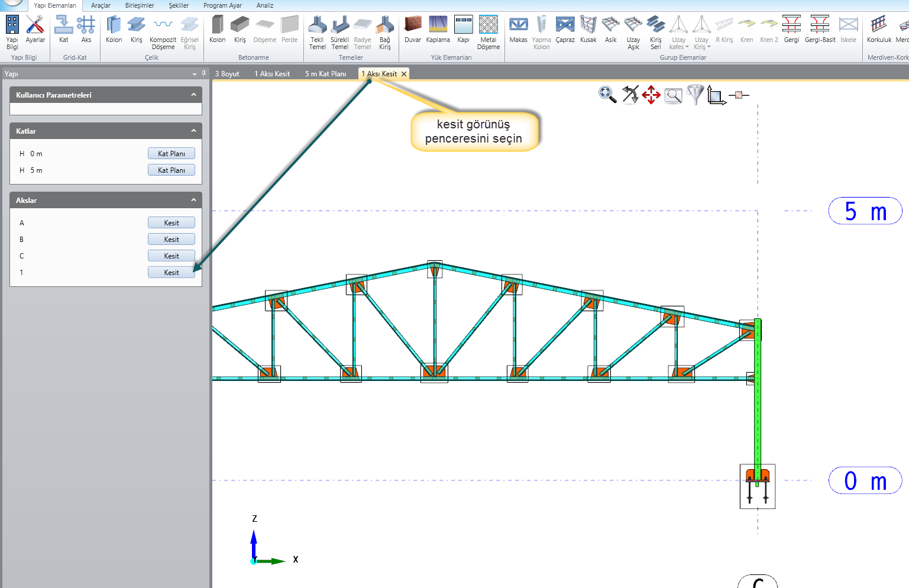The width and height of the screenshot is (909, 588).
Task: Collapse the Akslar section
Action: pyautogui.click(x=193, y=200)
